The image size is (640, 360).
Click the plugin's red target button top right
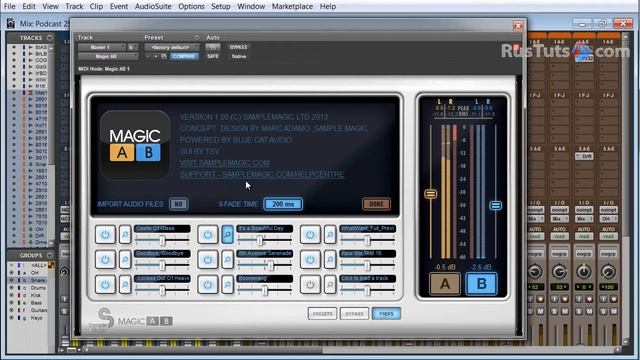516,47
